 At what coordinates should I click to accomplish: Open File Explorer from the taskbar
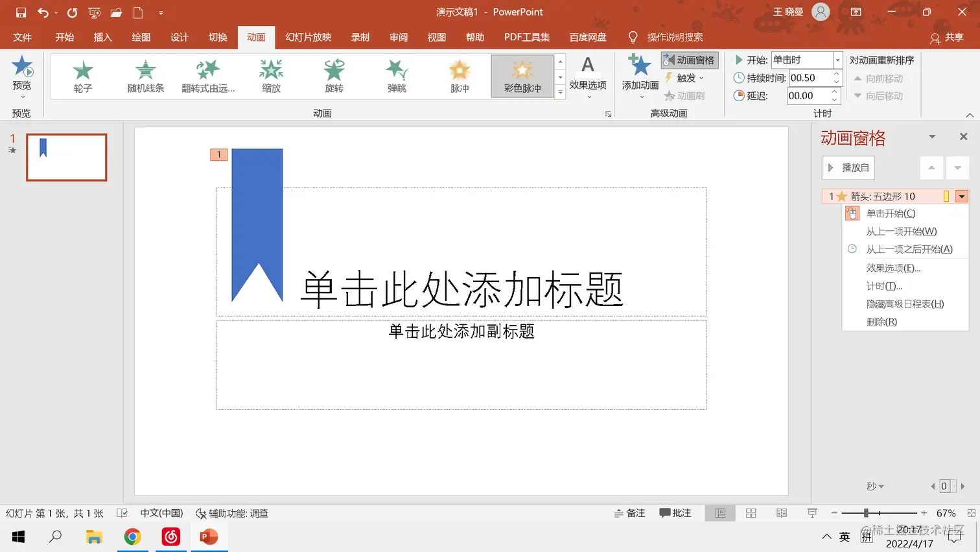[95, 536]
